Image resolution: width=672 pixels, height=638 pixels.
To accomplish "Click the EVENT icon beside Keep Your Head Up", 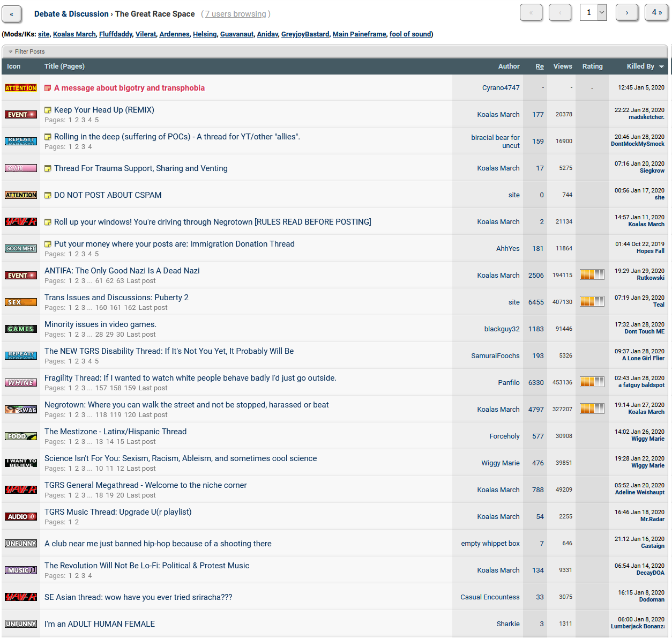I will 21,115.
